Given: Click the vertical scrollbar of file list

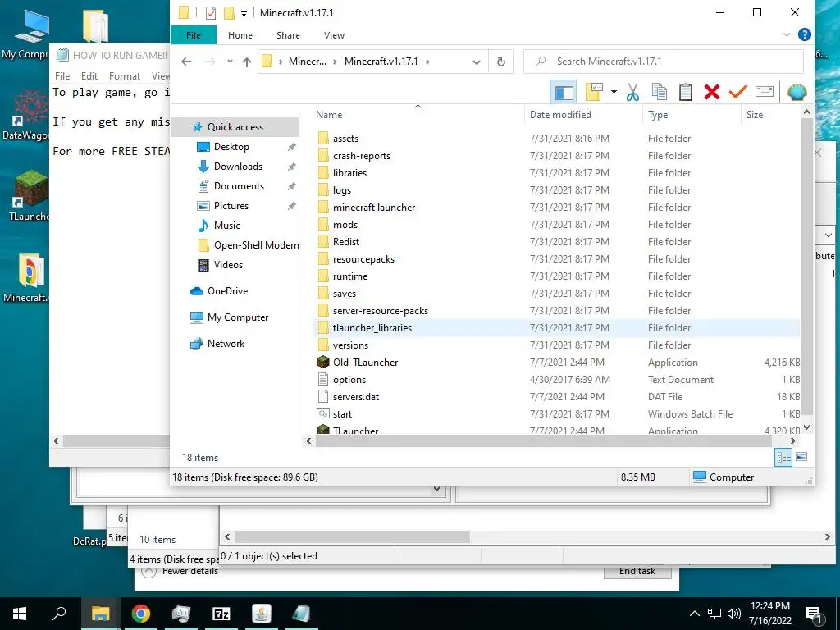Looking at the screenshot, I should coord(807,267).
